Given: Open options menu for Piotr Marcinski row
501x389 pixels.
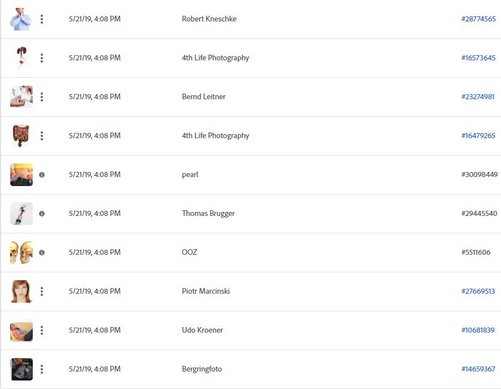Looking at the screenshot, I should click(x=42, y=291).
